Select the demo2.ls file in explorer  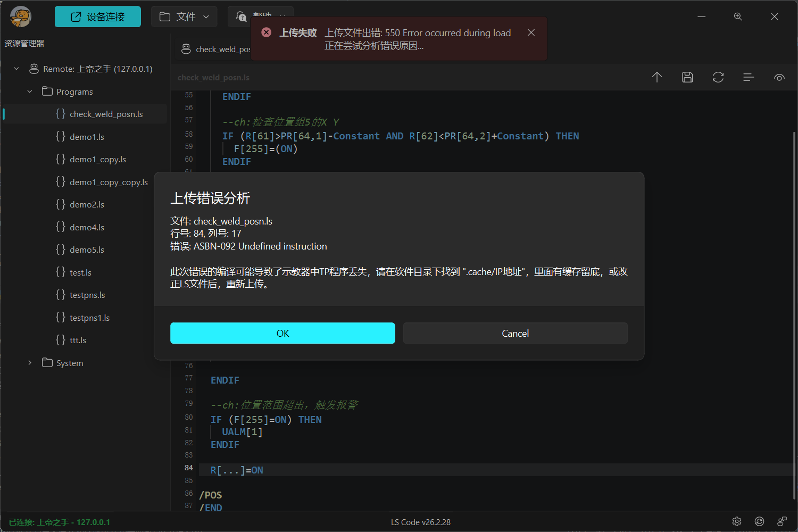pyautogui.click(x=86, y=204)
